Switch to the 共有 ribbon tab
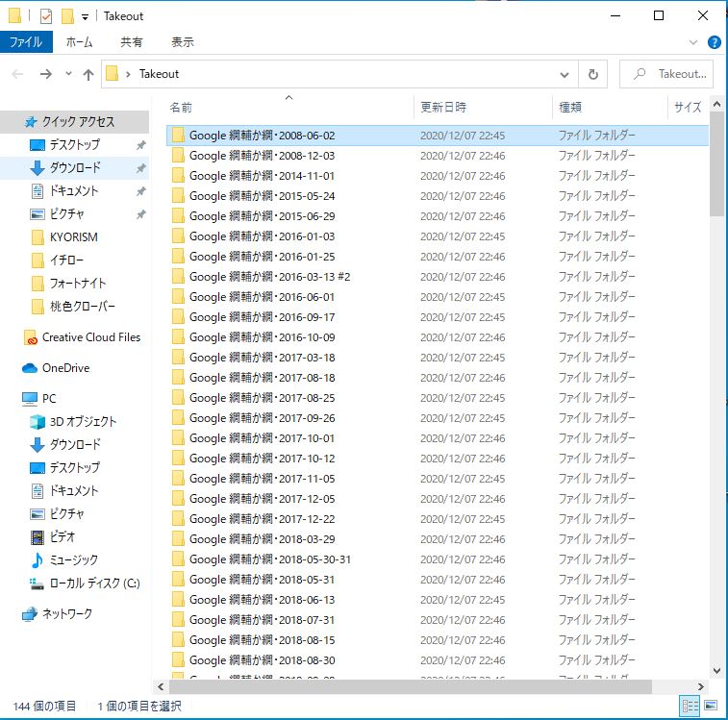Image resolution: width=728 pixels, height=720 pixels. pyautogui.click(x=132, y=42)
